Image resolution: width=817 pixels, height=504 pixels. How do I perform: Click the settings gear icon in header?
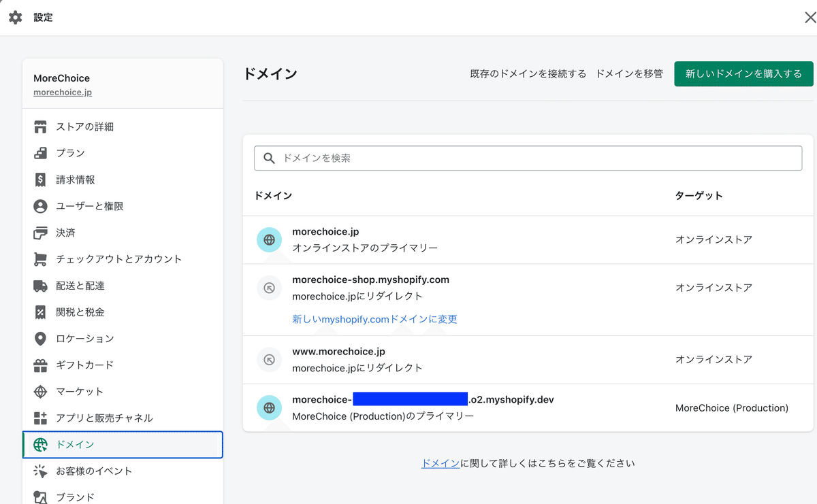(15, 18)
